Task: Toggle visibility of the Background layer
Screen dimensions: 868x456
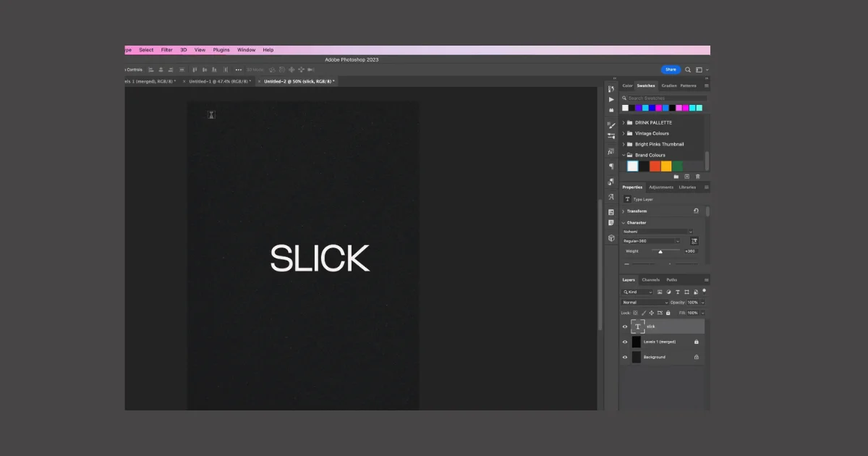Action: point(625,357)
